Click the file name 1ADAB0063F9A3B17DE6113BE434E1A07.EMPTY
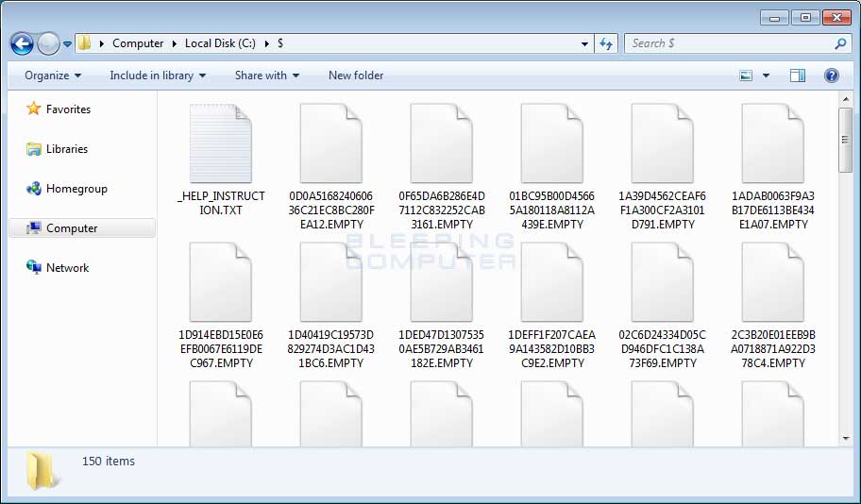The height and width of the screenshot is (504, 861). coord(772,210)
